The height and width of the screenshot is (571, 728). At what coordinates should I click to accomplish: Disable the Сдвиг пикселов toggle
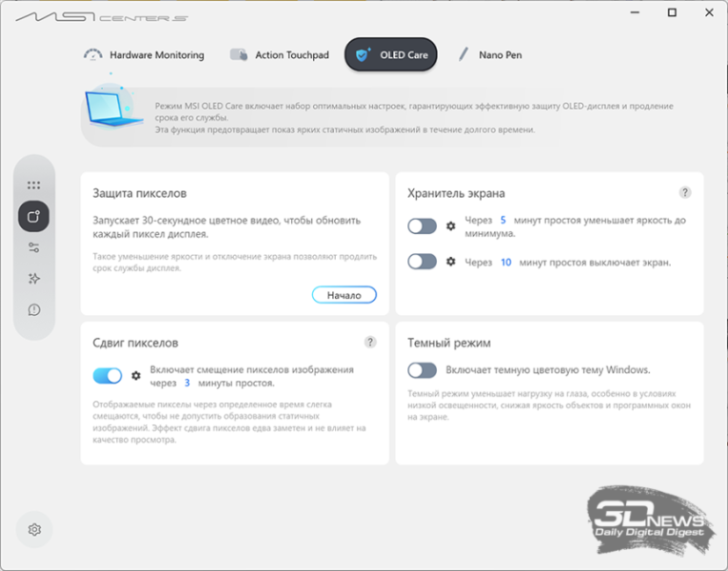(108, 376)
